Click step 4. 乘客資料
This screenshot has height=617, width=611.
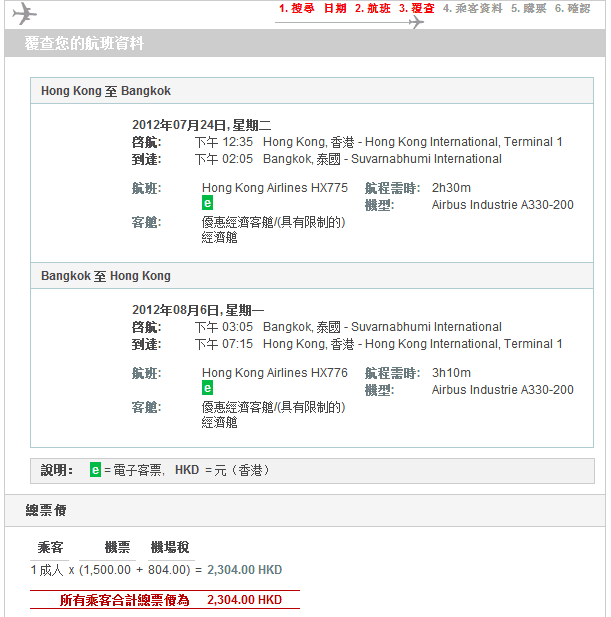tap(472, 8)
